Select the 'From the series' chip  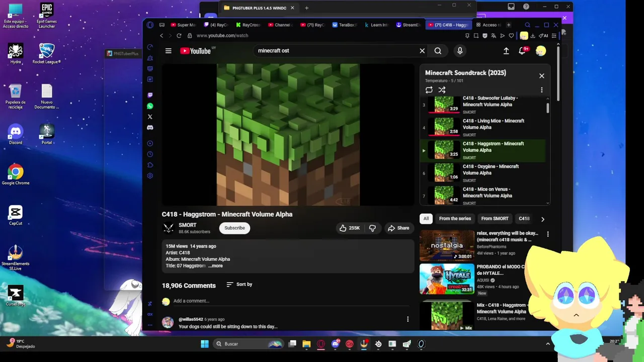tap(455, 219)
